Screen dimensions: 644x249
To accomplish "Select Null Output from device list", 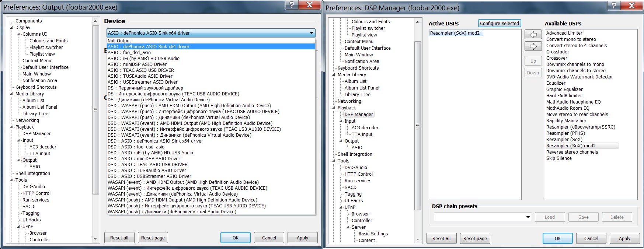I will pyautogui.click(x=211, y=41).
